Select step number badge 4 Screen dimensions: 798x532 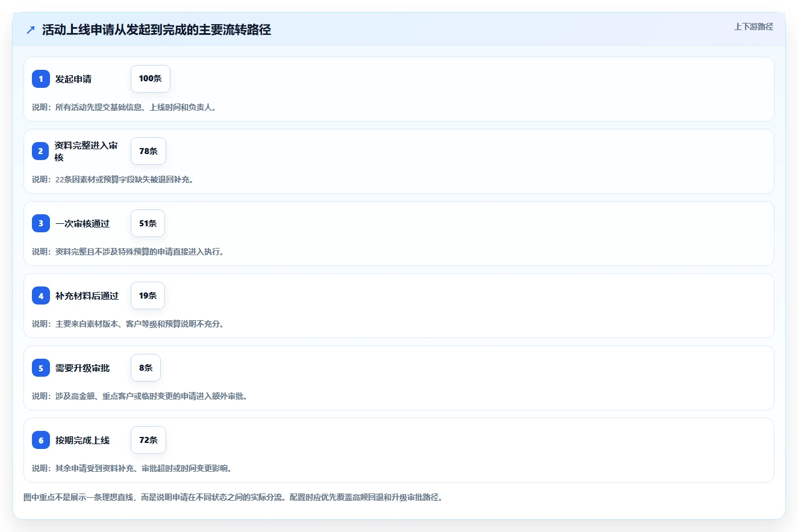41,295
